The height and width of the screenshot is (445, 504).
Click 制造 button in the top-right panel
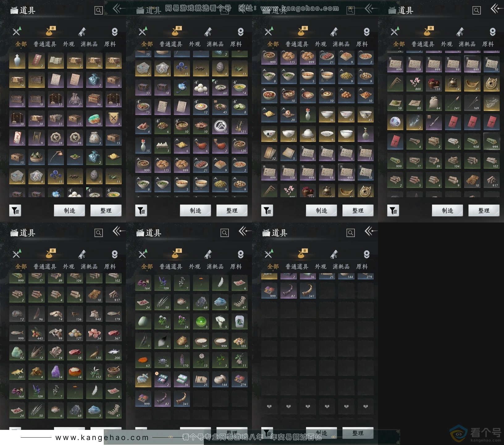[x=447, y=210]
